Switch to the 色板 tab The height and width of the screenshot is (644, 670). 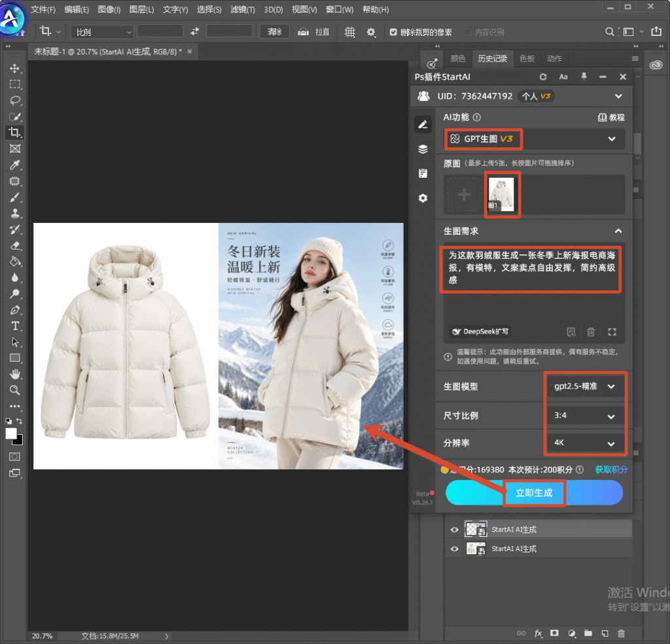click(527, 58)
